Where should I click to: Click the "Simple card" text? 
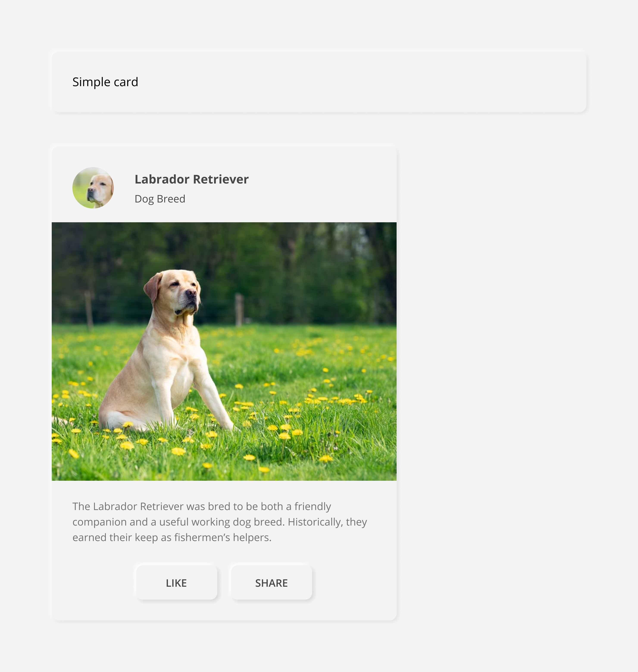point(105,82)
